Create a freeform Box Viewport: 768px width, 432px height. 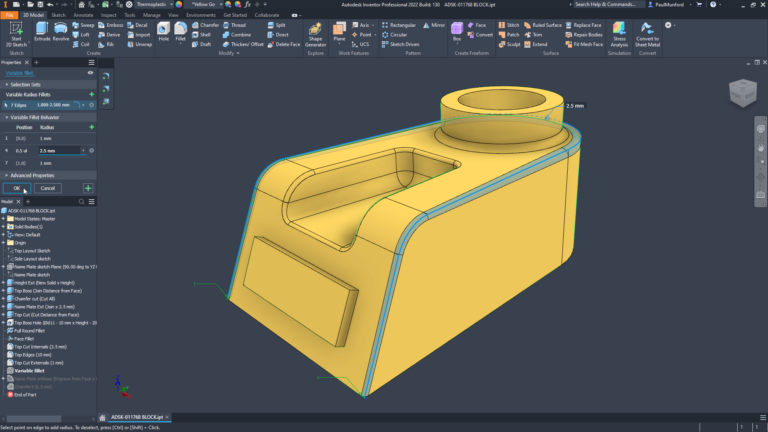[x=457, y=32]
